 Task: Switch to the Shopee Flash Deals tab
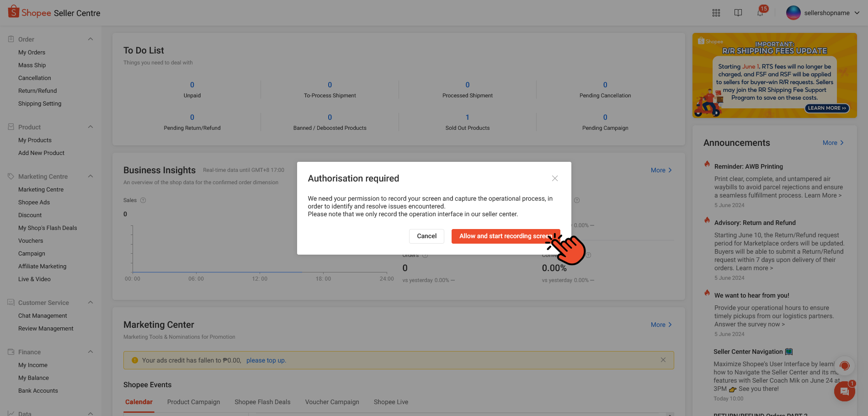click(262, 402)
